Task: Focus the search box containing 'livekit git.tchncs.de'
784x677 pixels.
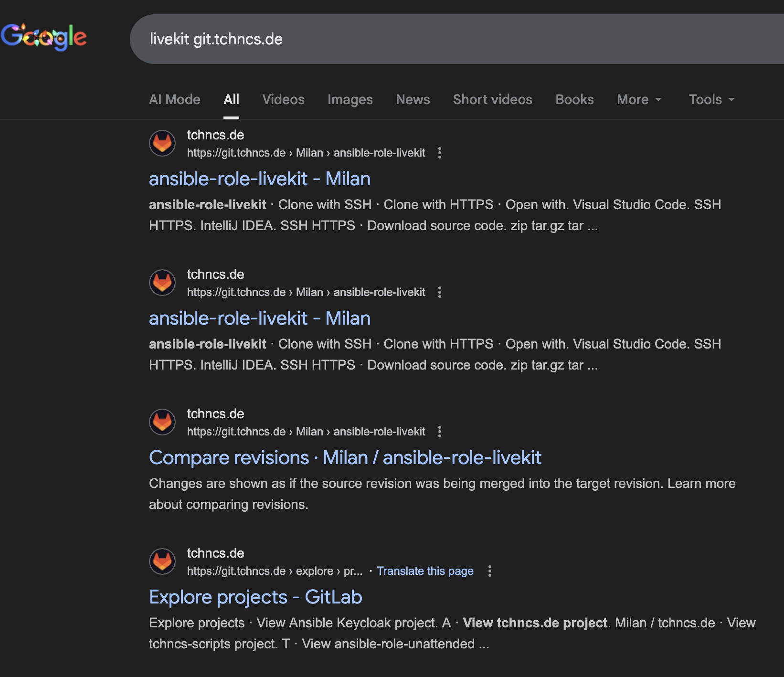Action: pos(457,39)
